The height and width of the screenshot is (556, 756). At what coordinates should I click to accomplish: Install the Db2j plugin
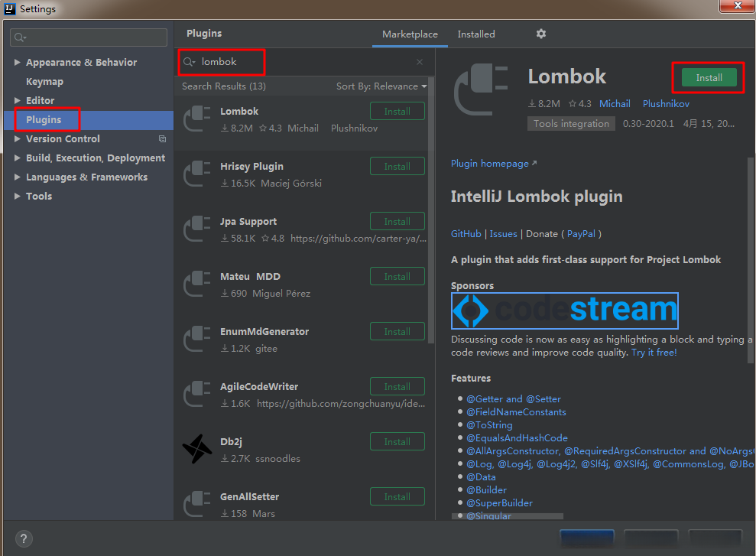point(397,442)
